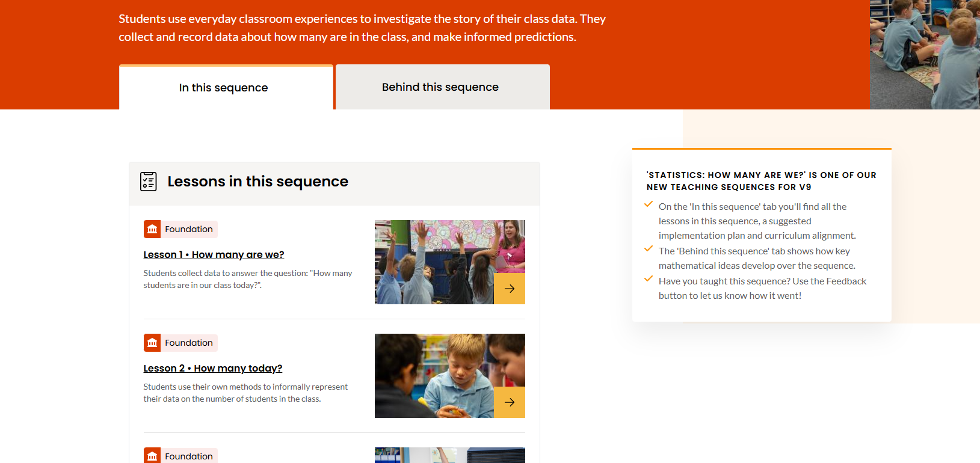Click the third Foundation icon at bottom

pyautogui.click(x=152, y=456)
